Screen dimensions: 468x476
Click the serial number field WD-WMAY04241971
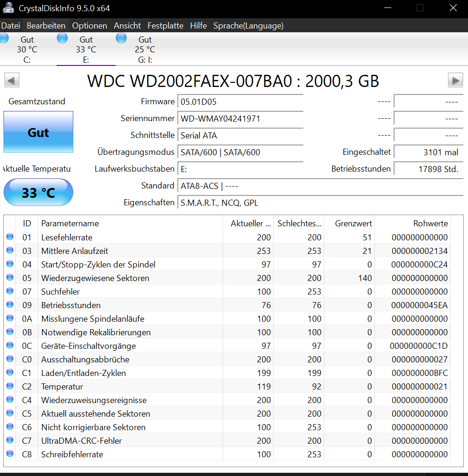[241, 118]
